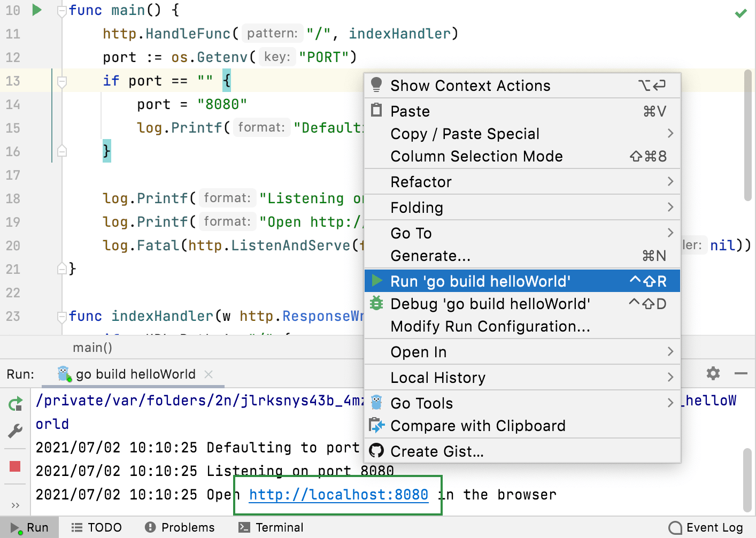This screenshot has height=538, width=756.
Task: Click the gear icon in the Run panel
Action: point(713,373)
